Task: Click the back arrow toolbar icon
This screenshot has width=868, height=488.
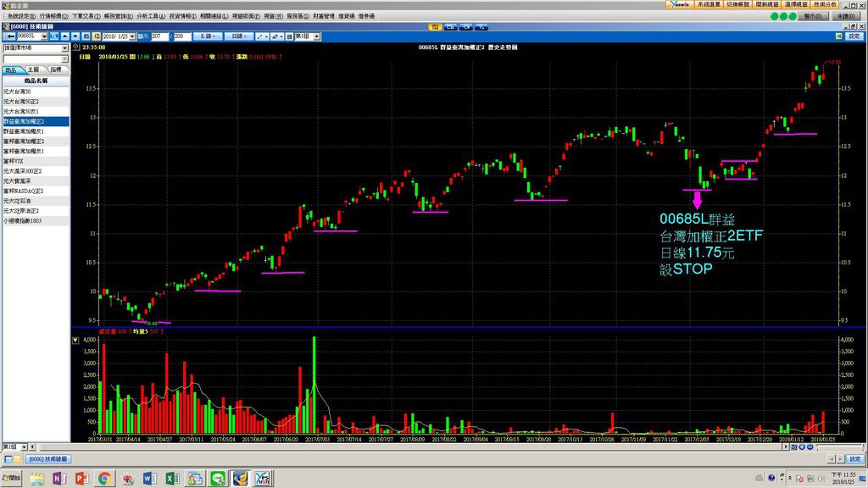Action: click(10, 36)
